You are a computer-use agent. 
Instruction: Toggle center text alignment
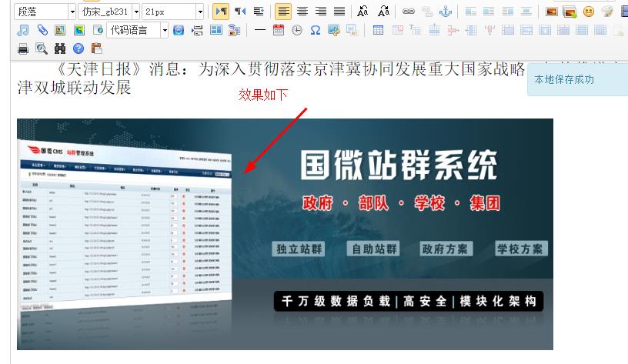[302, 12]
